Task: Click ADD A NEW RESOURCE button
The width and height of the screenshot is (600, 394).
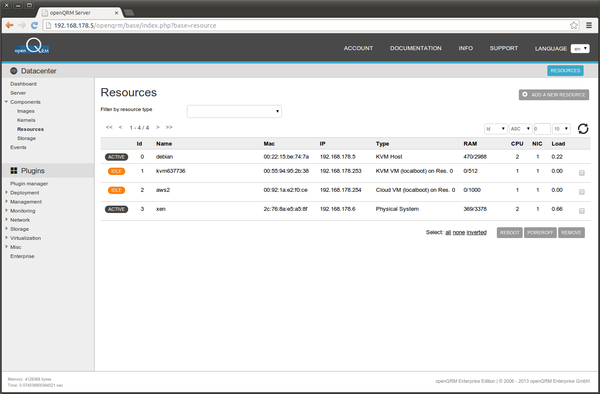Action: [554, 94]
